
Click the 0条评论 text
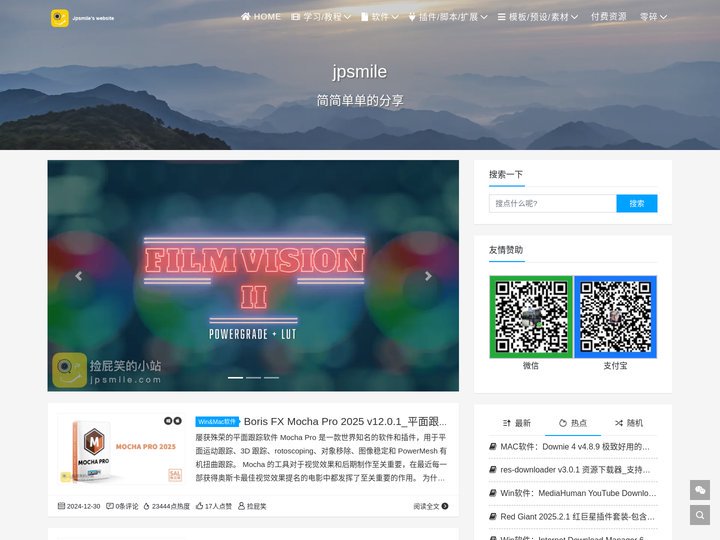(127, 506)
